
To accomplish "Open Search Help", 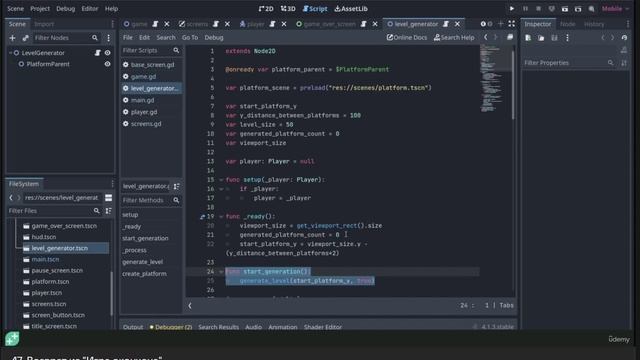I will [454, 38].
